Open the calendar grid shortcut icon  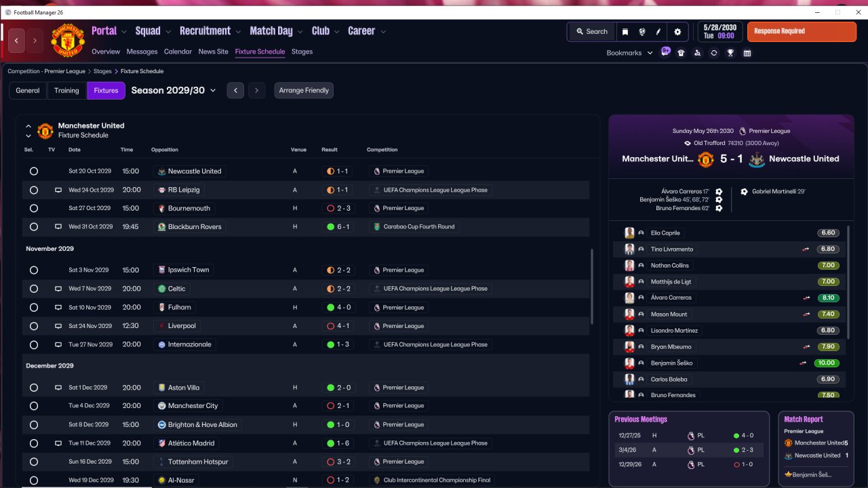click(x=747, y=53)
